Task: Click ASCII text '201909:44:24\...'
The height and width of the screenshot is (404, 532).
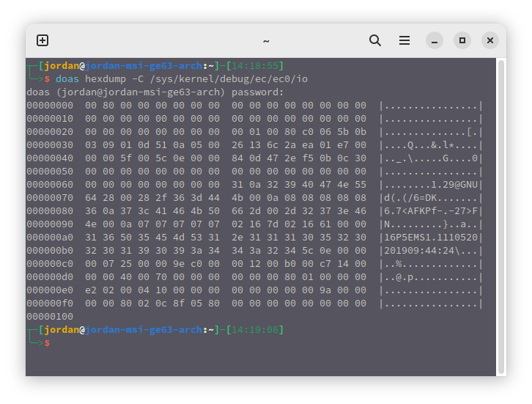Action: tap(431, 251)
